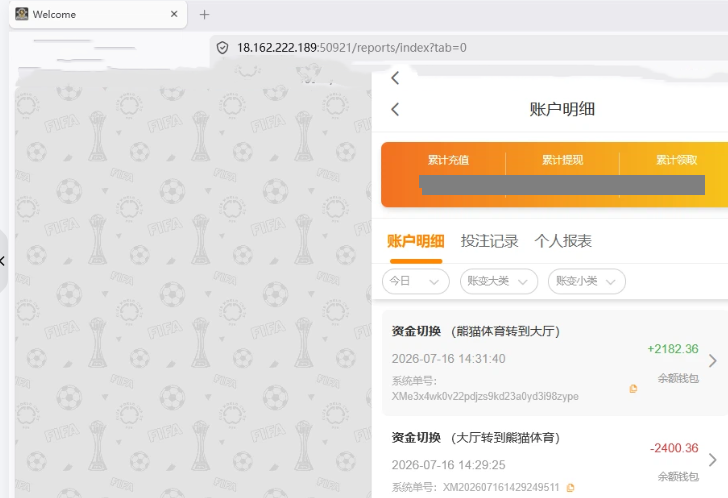728x498 pixels.
Task: Expand the left edge side panel arrow
Action: pyautogui.click(x=2, y=261)
